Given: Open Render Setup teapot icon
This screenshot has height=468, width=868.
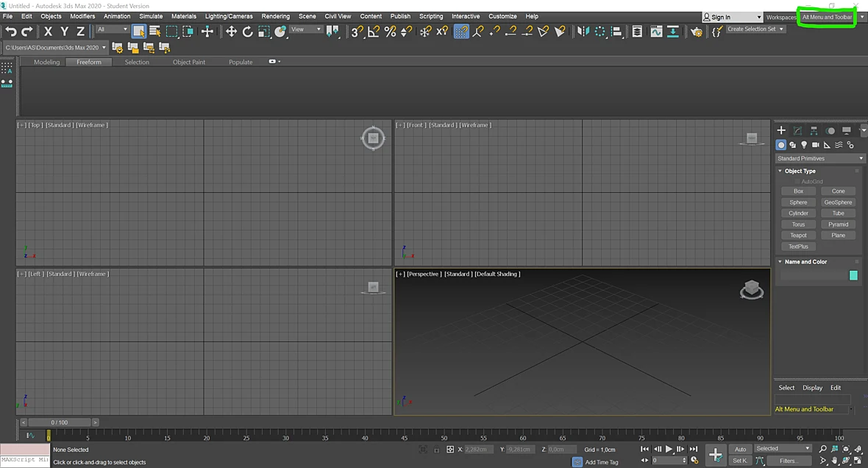Looking at the screenshot, I should (x=697, y=32).
